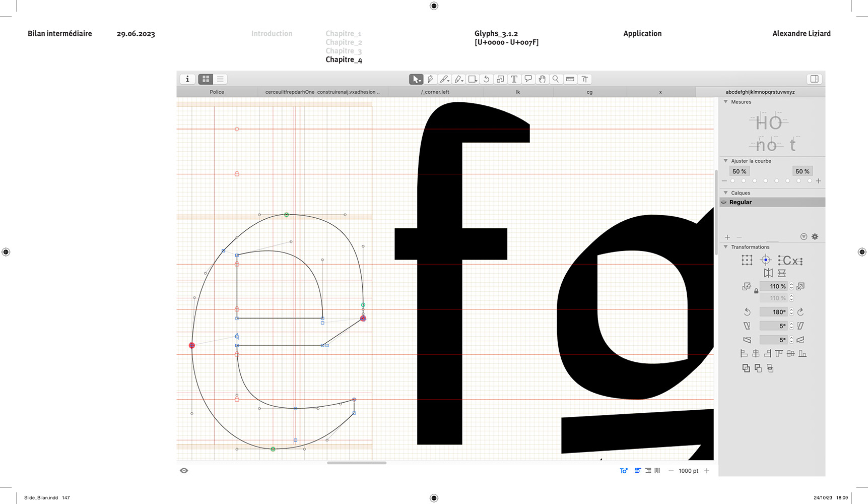Select the Rotate tool
This screenshot has width=868, height=504.
point(486,79)
